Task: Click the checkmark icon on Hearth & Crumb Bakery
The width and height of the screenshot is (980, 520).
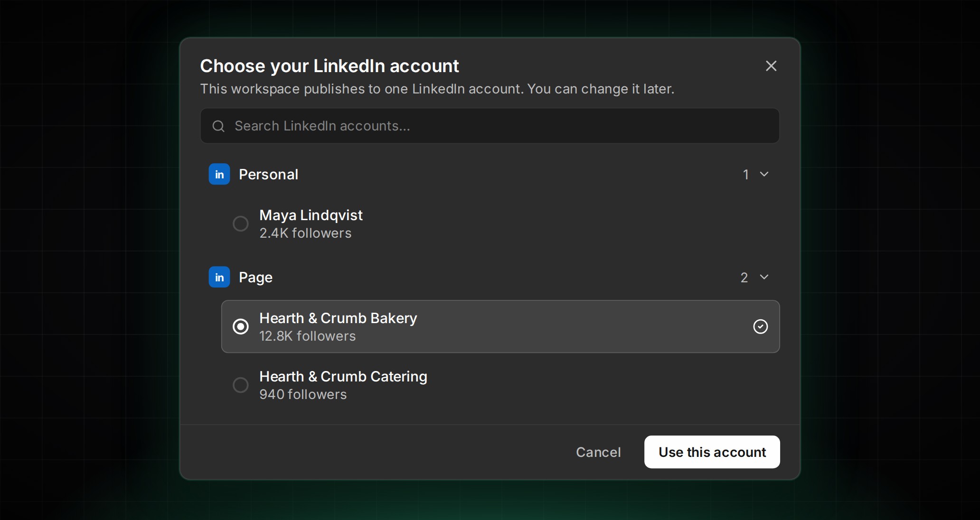Action: click(761, 326)
